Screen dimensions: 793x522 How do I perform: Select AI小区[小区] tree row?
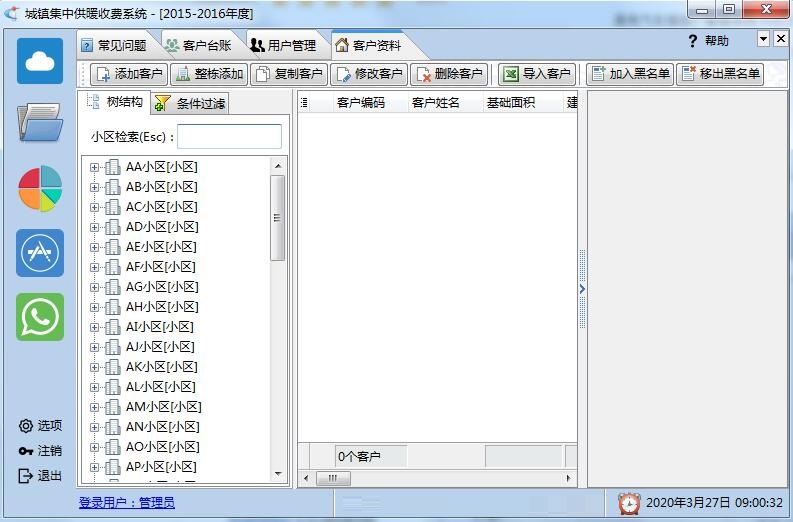click(x=160, y=327)
